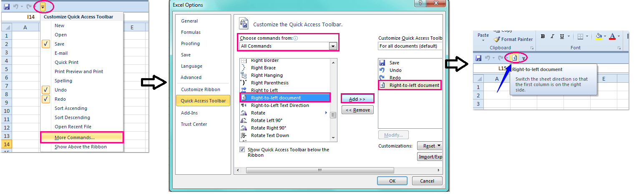Screen dimensions: 644x196
Task: Toggle Show Quick Access Toolbar below Ribbon
Action: coord(242,150)
